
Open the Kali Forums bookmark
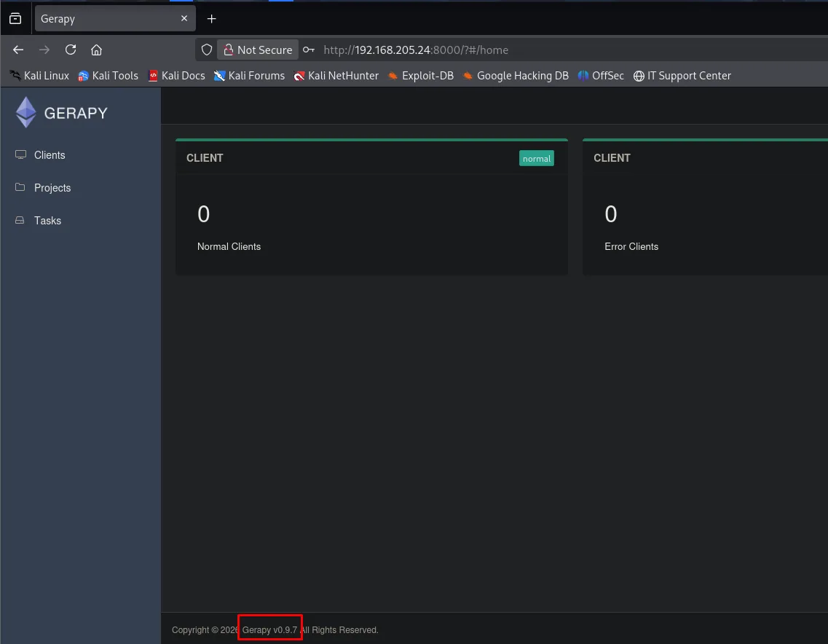[249, 76]
